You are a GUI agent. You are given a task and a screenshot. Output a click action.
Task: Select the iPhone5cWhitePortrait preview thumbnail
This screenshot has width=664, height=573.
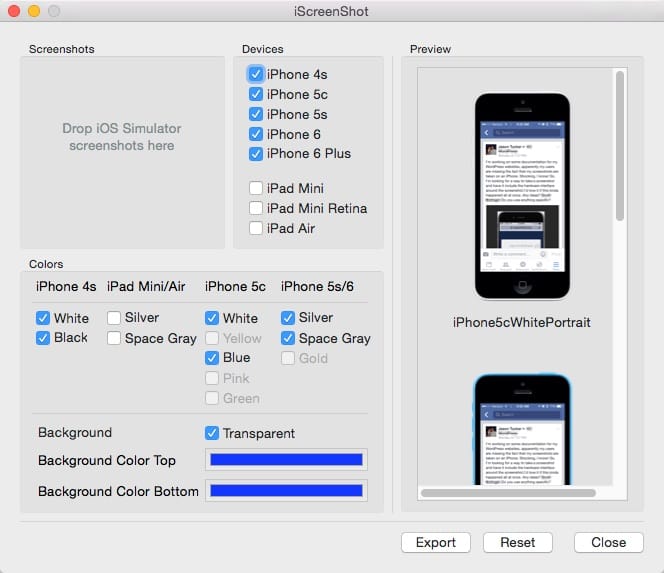(522, 196)
